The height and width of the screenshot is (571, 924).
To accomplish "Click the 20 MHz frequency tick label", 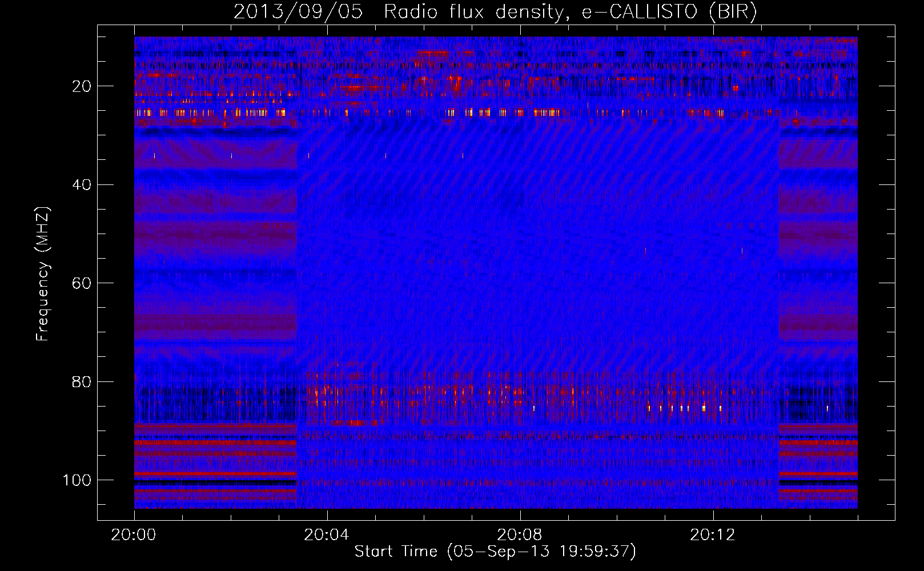I will coord(82,86).
